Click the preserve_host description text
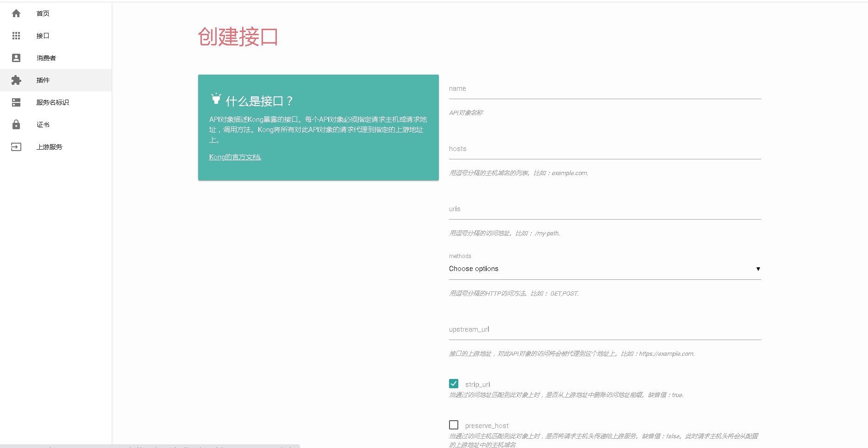 point(604,440)
